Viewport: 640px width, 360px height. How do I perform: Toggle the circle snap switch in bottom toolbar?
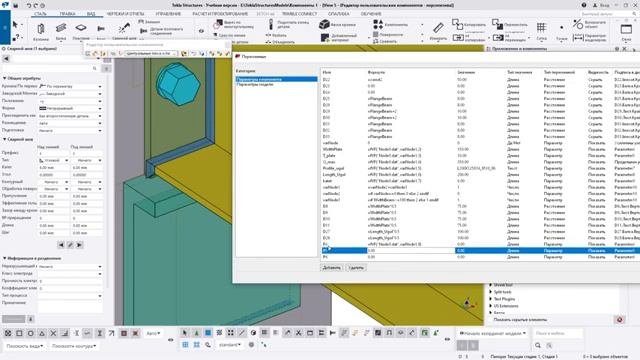pyautogui.click(x=31, y=333)
